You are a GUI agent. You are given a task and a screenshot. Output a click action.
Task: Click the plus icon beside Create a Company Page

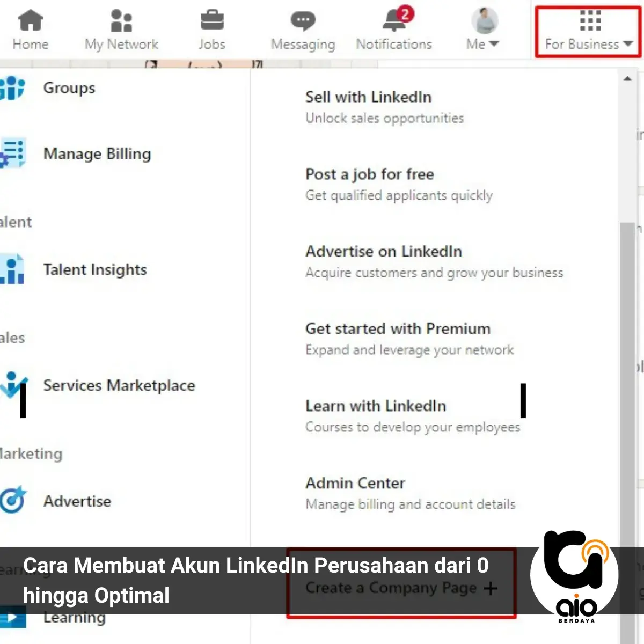click(490, 589)
